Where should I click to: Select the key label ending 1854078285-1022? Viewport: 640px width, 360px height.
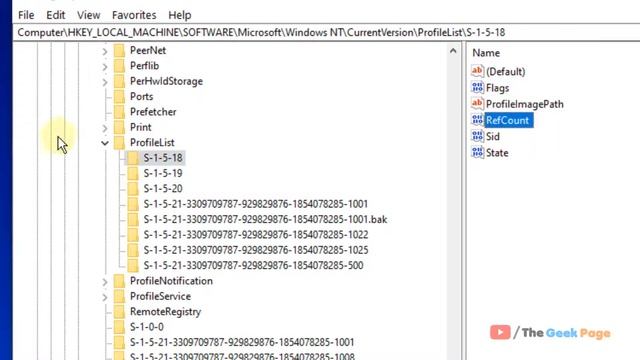(x=256, y=235)
